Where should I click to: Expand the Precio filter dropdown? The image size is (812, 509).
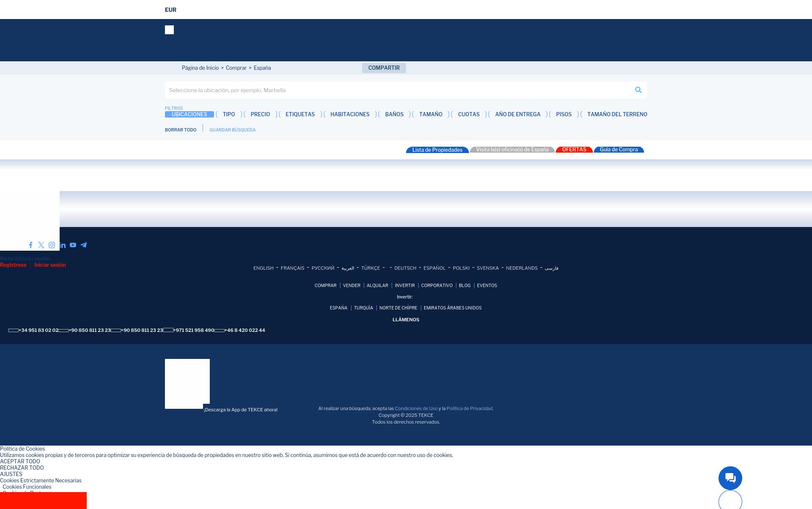point(260,115)
